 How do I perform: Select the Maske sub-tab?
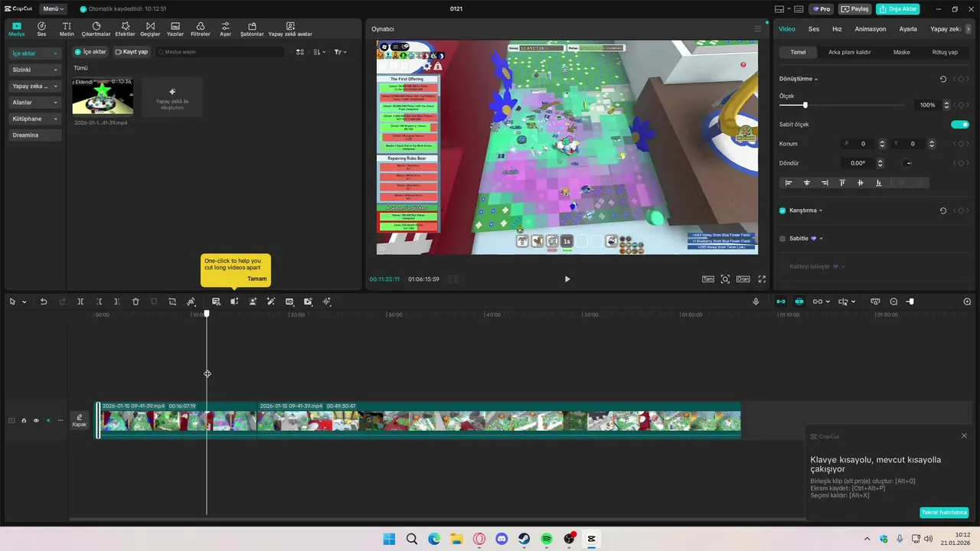(902, 52)
